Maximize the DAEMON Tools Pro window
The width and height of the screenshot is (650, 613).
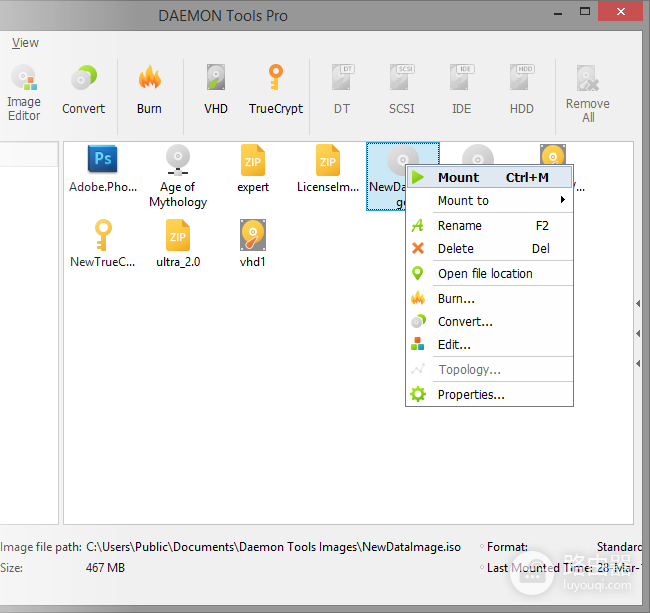585,12
